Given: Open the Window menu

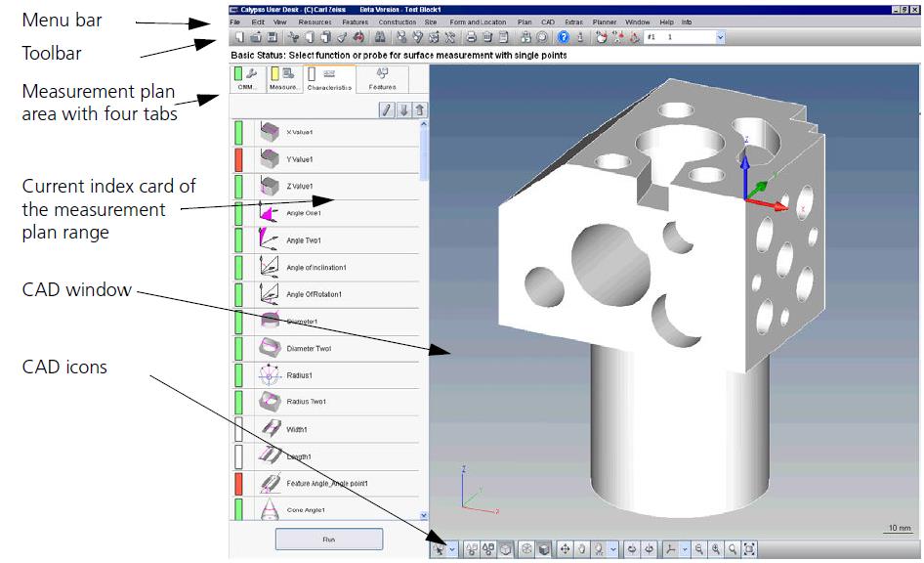Looking at the screenshot, I should 638,22.
